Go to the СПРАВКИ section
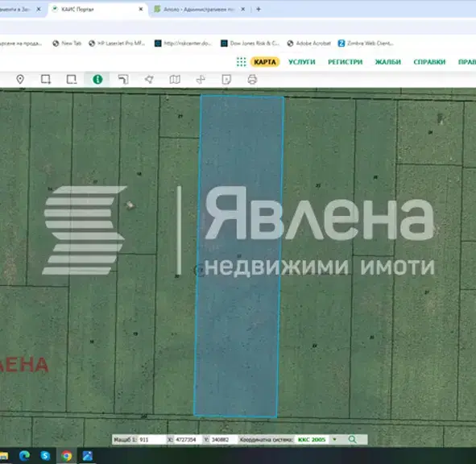The width and height of the screenshot is (476, 464). [429, 62]
